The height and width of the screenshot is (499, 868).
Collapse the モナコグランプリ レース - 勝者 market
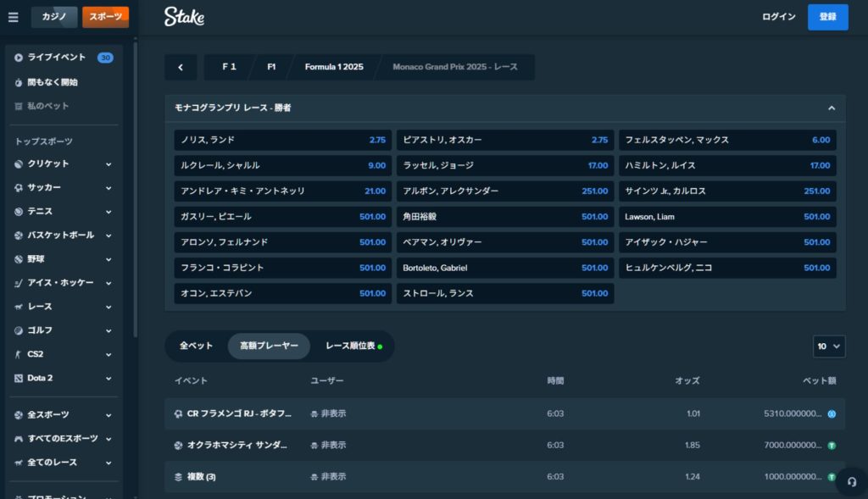point(832,108)
